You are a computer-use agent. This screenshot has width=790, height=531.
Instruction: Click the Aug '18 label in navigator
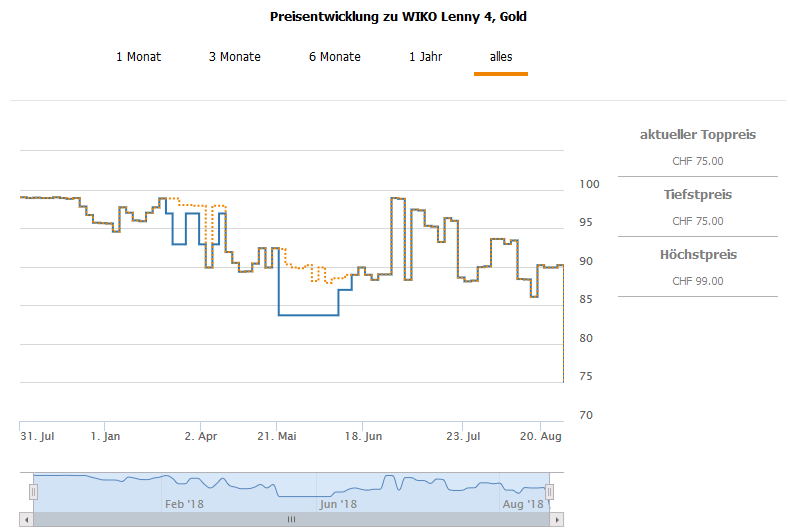[522, 504]
